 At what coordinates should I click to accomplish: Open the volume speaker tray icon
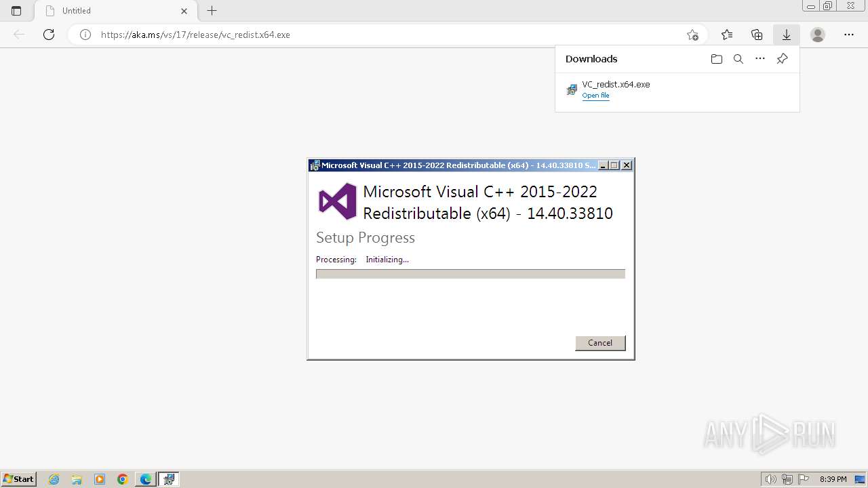coord(771,479)
